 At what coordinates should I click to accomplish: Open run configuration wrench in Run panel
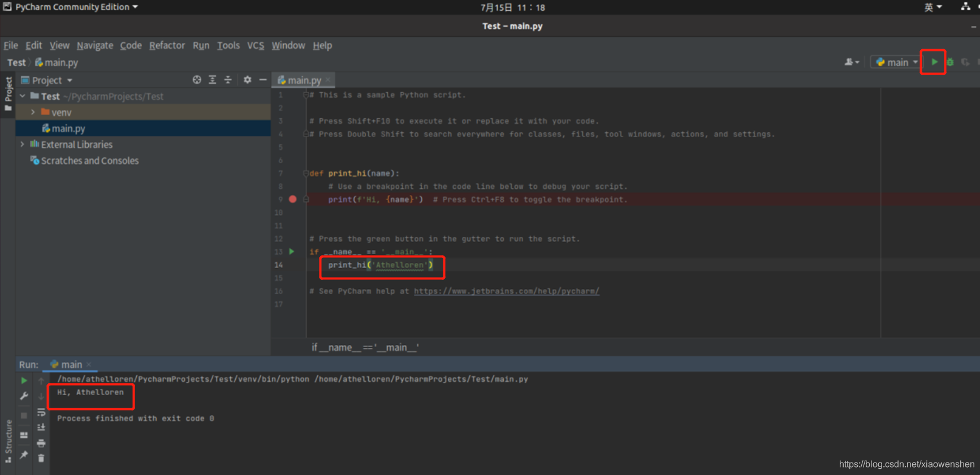(24, 396)
